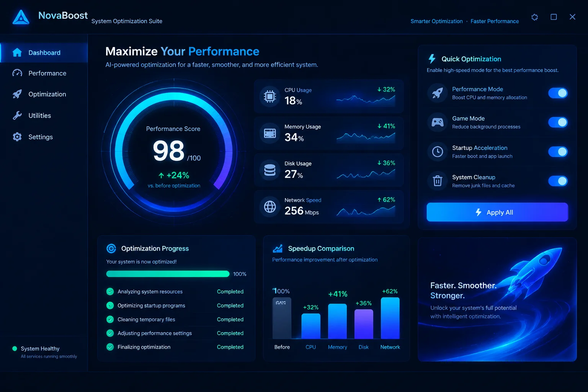Click the '34%' Memory Usage value
Viewport: 588px width, 392px height.
click(x=294, y=137)
